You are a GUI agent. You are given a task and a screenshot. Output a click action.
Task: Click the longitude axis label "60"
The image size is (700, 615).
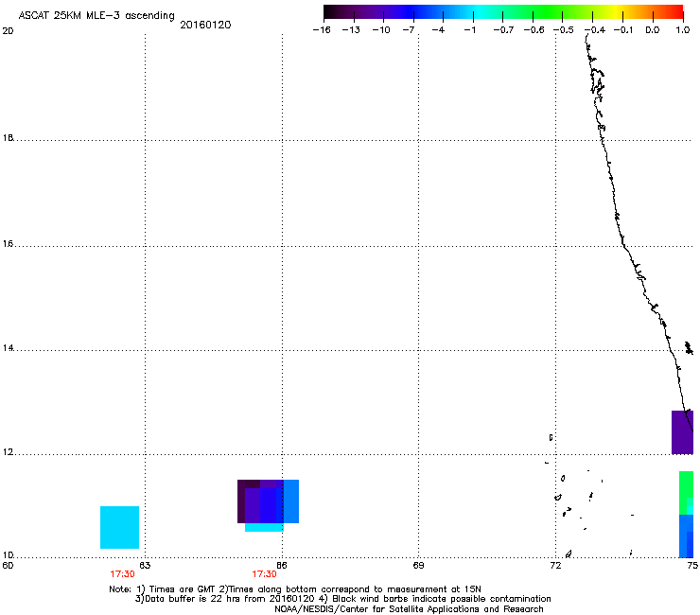pos(8,566)
